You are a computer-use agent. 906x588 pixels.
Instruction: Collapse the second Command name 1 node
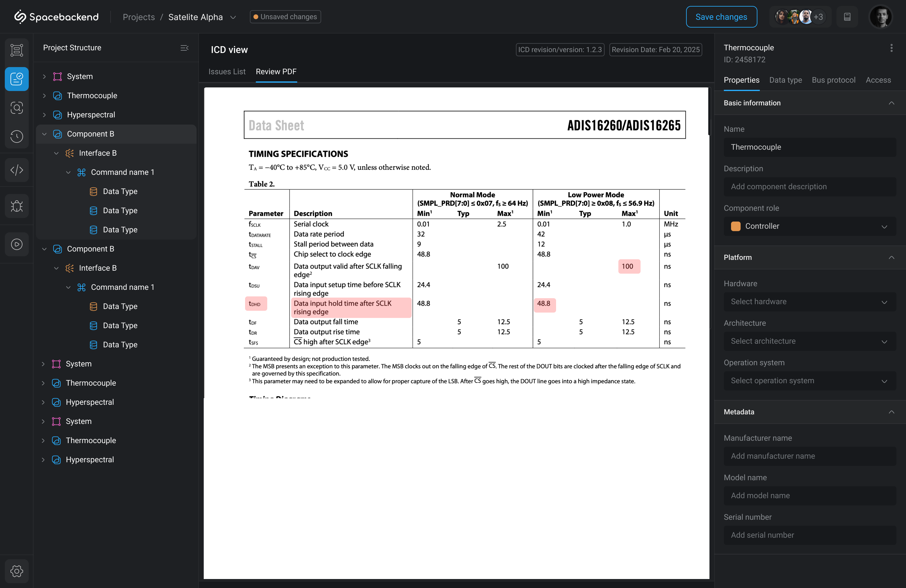click(68, 287)
